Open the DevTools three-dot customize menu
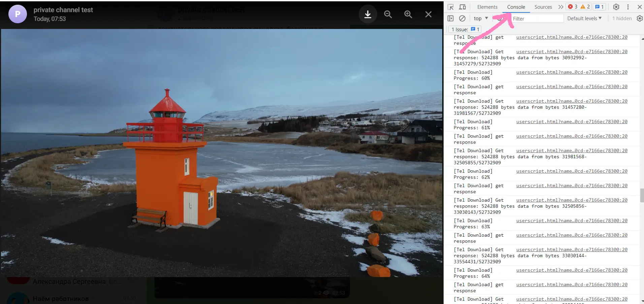644x304 pixels. tap(628, 7)
